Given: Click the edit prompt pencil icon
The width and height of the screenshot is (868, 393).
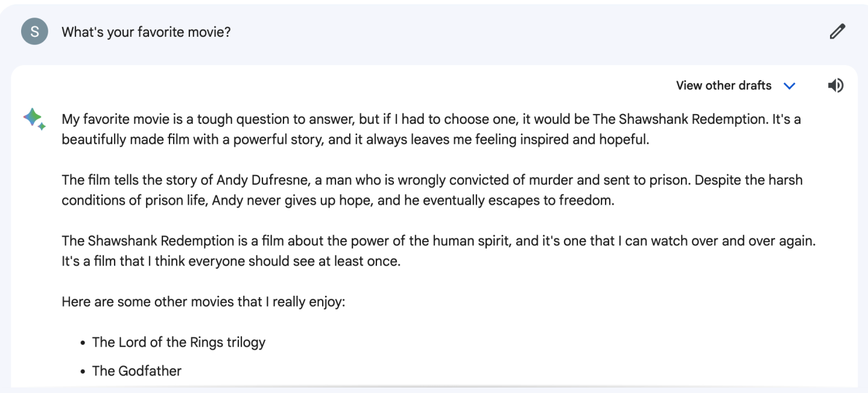Looking at the screenshot, I should pos(837,31).
